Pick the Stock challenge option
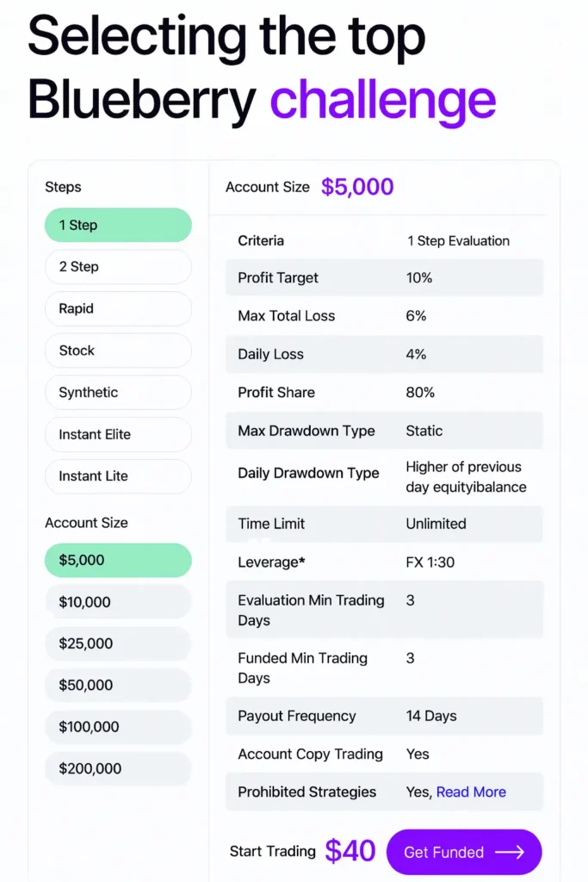 coord(118,351)
